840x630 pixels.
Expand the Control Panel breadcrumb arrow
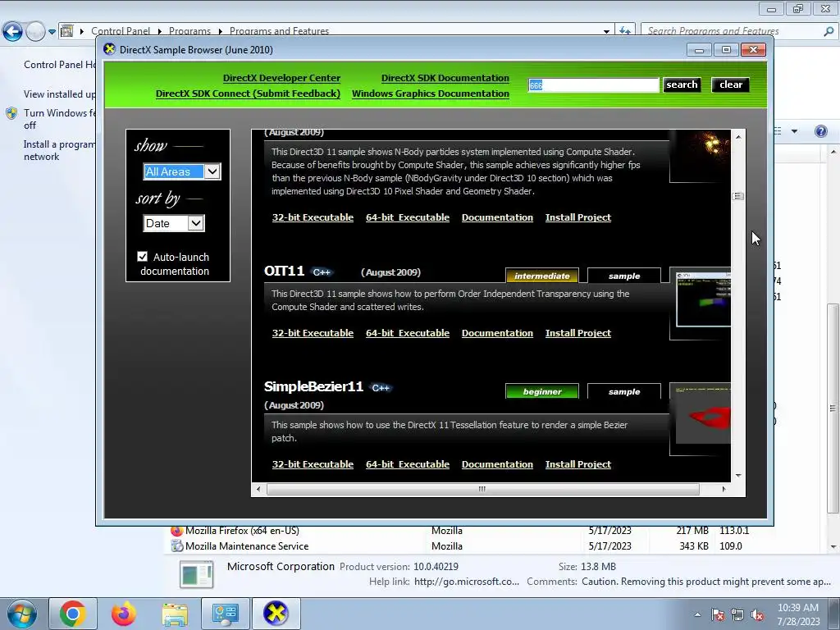160,31
